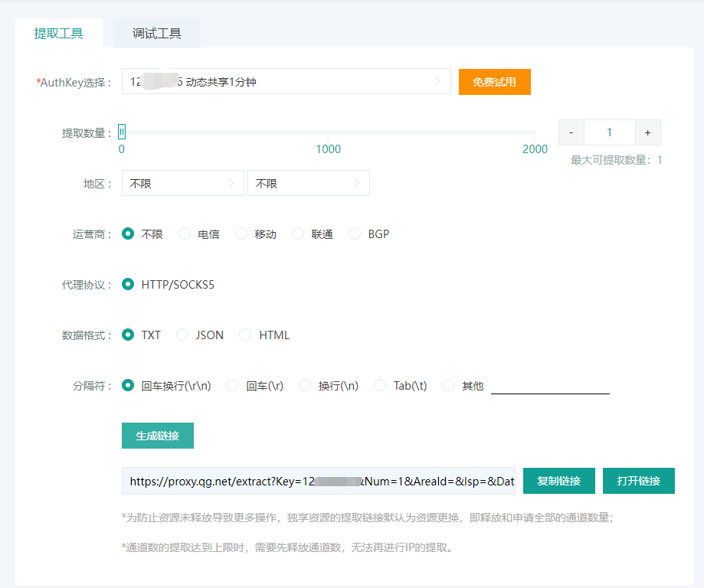Screen dimensions: 704x588
Task: Click the extract quantity number field
Action: click(x=609, y=132)
